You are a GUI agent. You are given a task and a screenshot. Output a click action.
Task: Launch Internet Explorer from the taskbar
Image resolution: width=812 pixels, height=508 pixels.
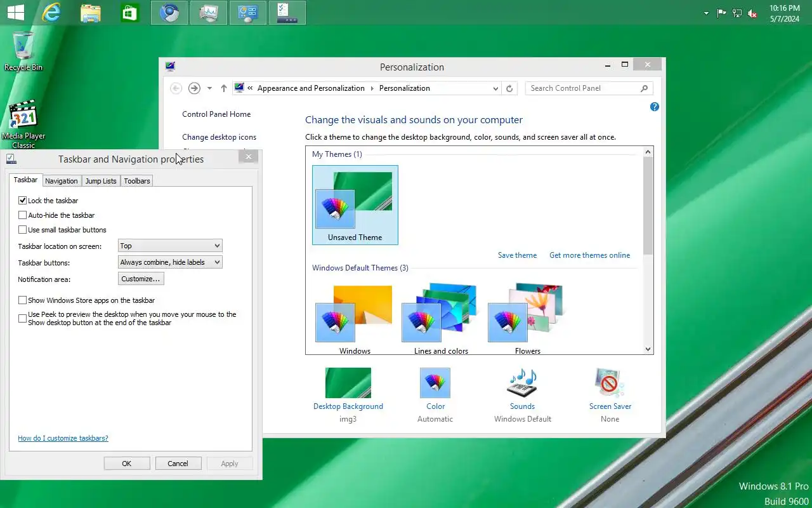tap(51, 13)
